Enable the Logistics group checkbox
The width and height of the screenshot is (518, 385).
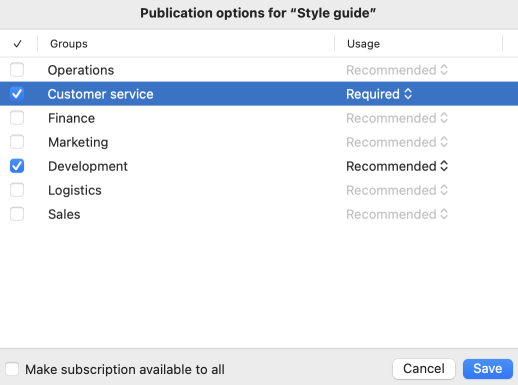(x=17, y=190)
